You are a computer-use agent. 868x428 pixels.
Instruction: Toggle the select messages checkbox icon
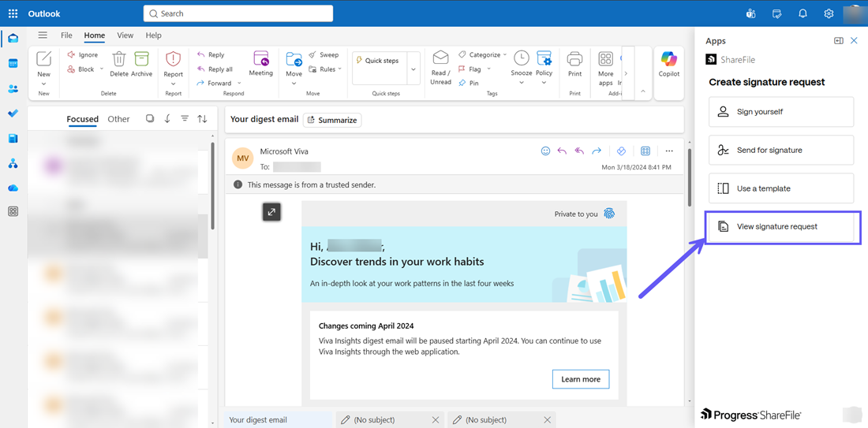tap(149, 119)
